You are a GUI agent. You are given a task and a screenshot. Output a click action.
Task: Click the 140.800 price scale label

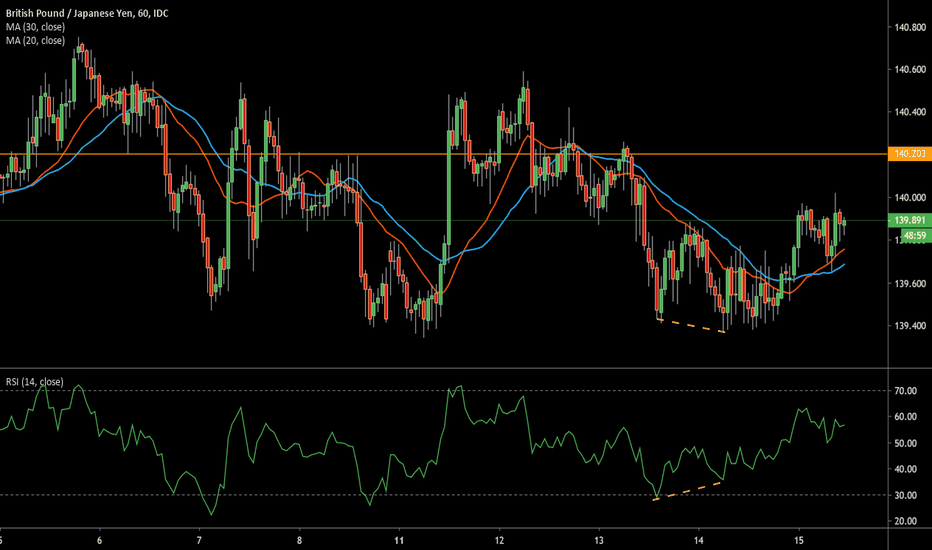909,27
